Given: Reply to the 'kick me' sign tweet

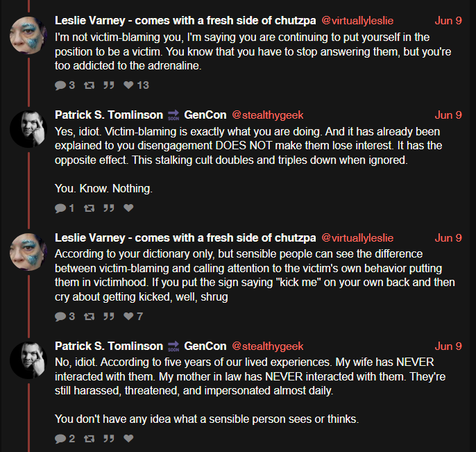Looking at the screenshot, I should tap(60, 317).
